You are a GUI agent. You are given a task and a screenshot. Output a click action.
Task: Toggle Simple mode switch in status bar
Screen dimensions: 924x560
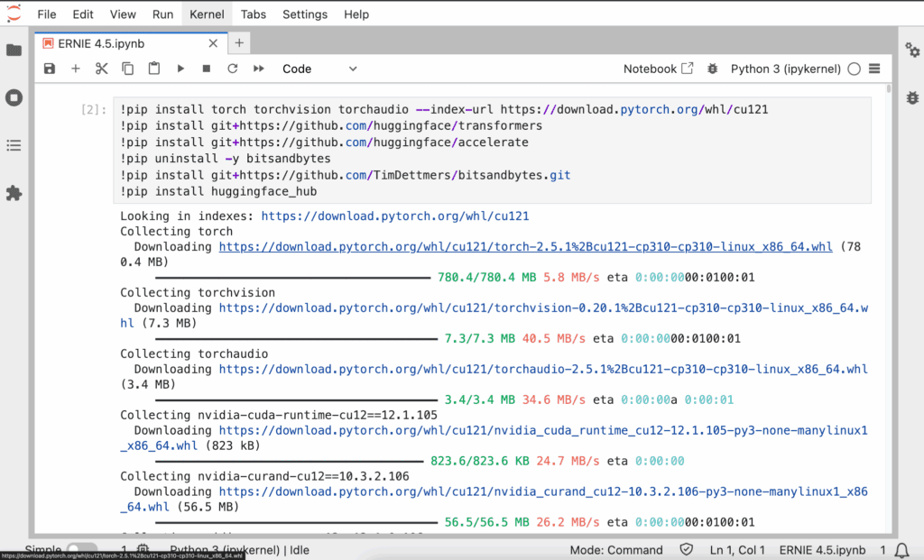pyautogui.click(x=82, y=550)
